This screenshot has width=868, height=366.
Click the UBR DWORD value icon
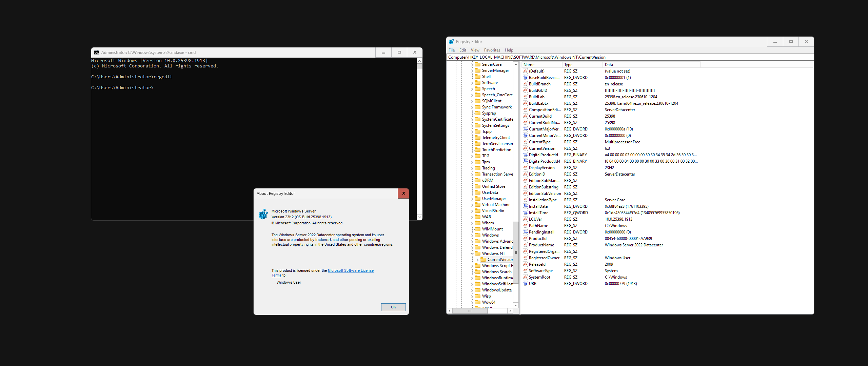point(525,284)
